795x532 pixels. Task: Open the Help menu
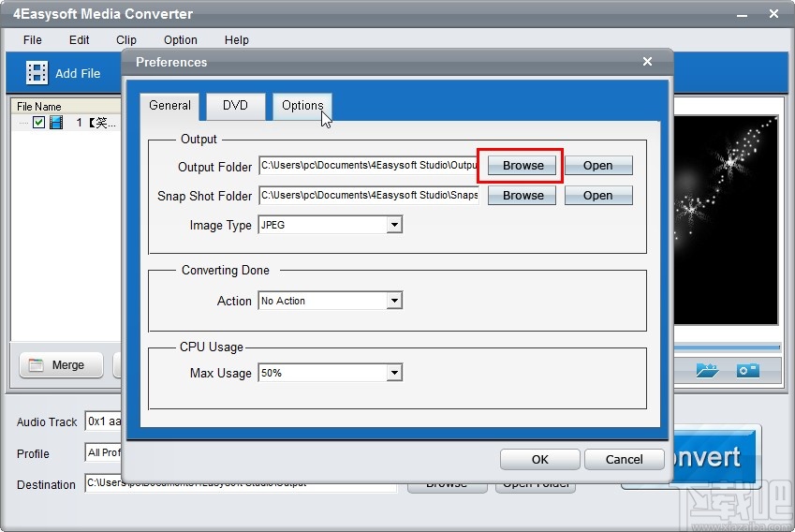[237, 40]
